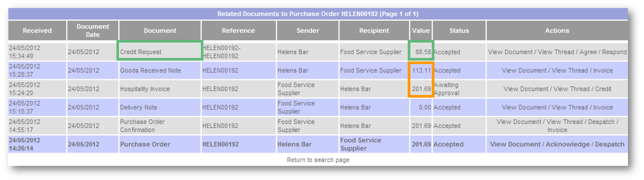Open View Thread for the Credit Request

pos(555,52)
